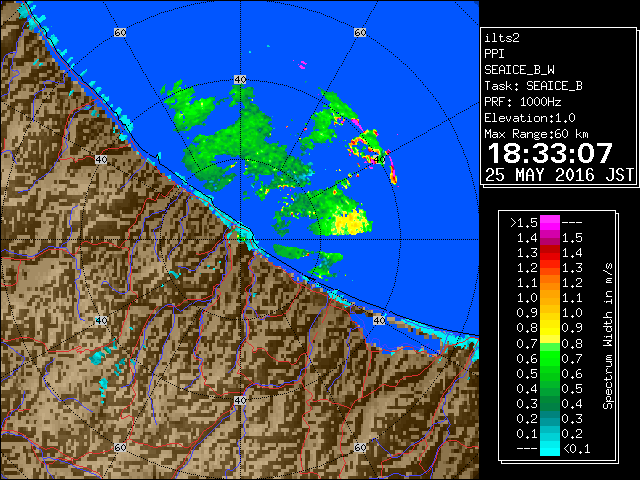Screen dimensions: 640x480
Task: Pick the yellow legend swatch beside 0.8
Action: (x=550, y=328)
